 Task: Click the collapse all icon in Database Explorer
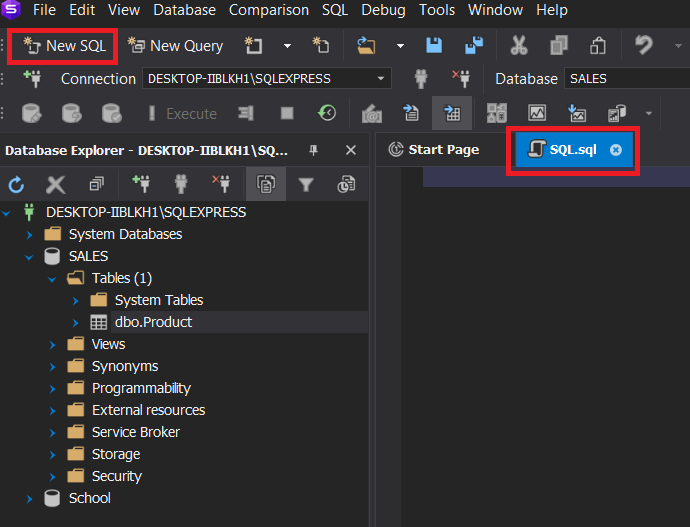96,185
